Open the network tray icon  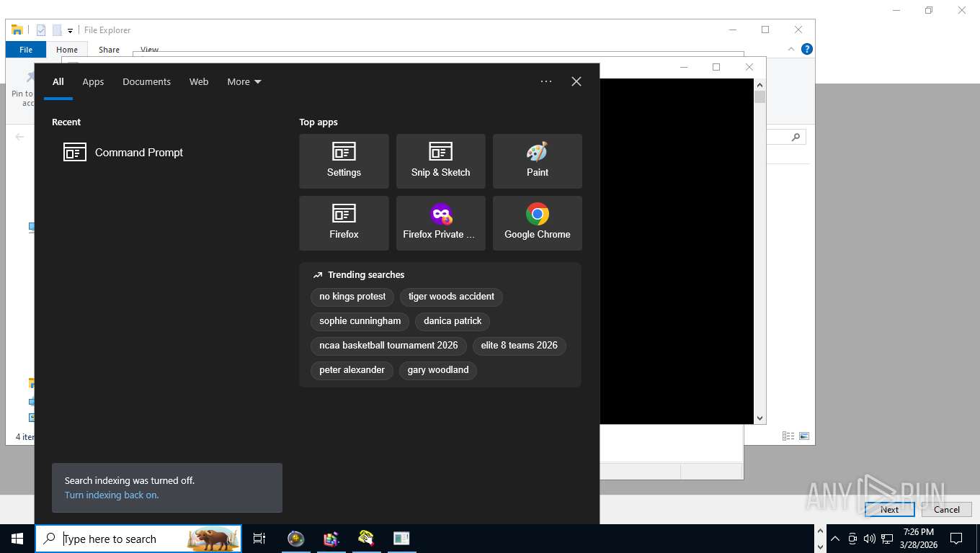(x=887, y=539)
